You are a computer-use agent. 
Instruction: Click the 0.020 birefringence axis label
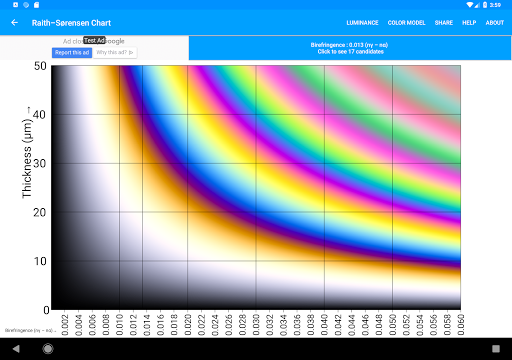point(188,324)
